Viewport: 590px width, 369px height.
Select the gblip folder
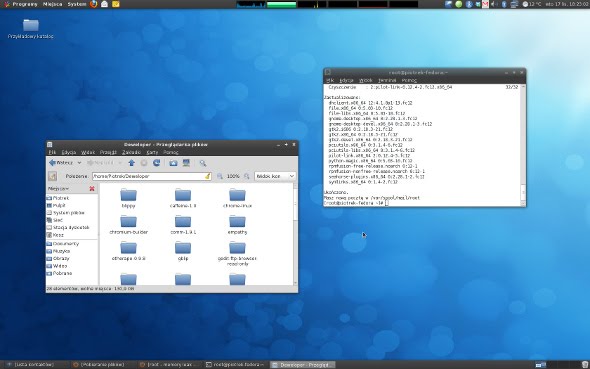pos(183,251)
